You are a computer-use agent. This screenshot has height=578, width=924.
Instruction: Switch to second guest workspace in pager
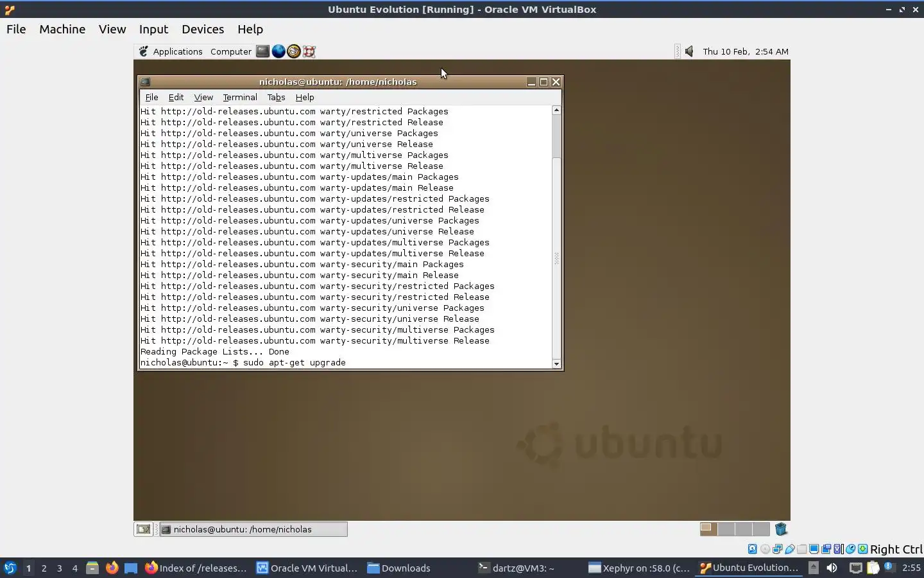coord(726,529)
